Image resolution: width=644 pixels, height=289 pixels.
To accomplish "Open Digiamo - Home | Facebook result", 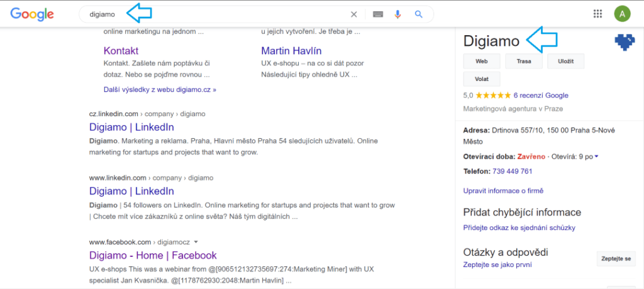I will click(153, 255).
